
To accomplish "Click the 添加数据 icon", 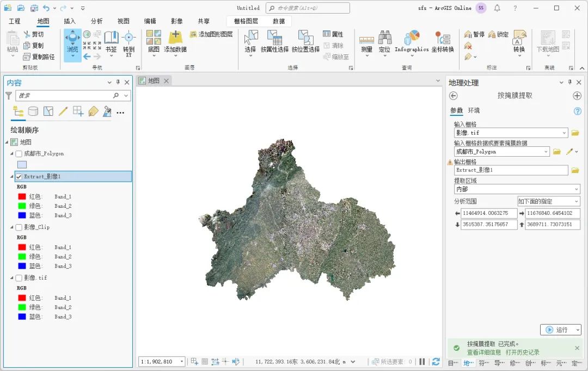I will (x=175, y=38).
